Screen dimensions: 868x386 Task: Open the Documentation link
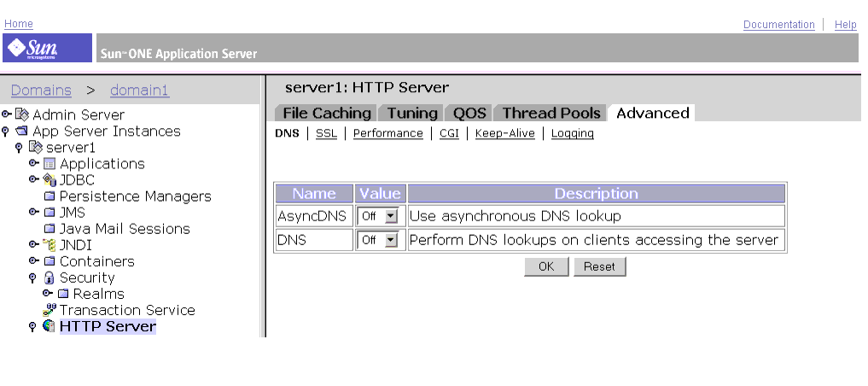(x=779, y=25)
